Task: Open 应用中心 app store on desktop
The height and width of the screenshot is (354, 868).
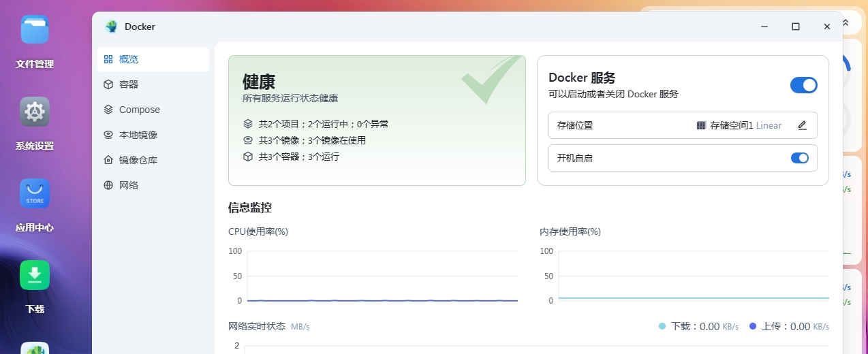Action: (x=35, y=206)
